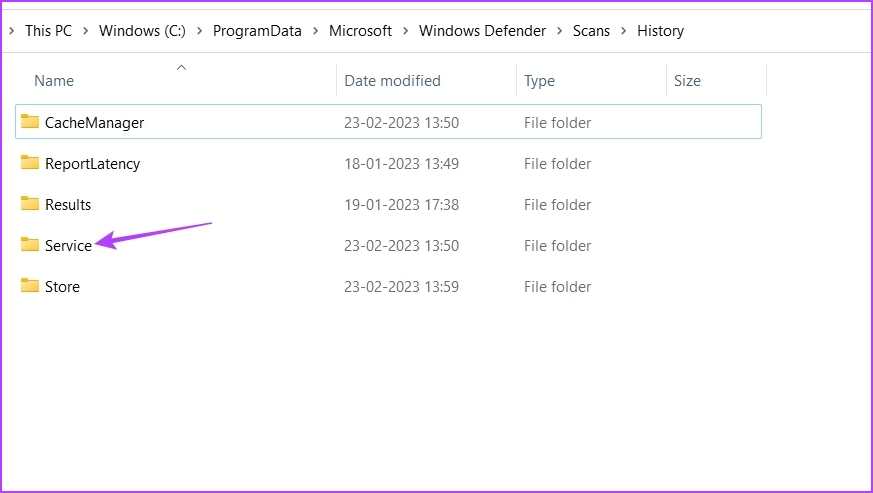
Task: Click File folder type in ReportLatency row
Action: pos(557,164)
